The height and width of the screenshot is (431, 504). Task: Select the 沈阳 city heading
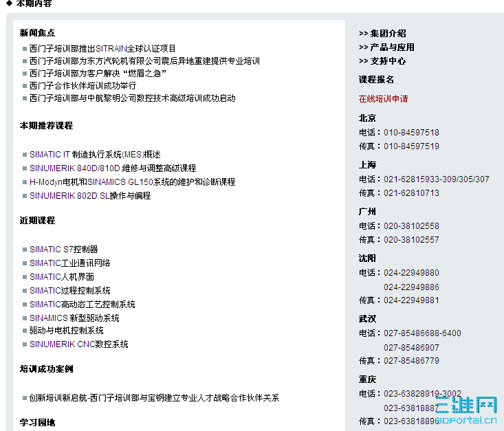[x=367, y=258]
